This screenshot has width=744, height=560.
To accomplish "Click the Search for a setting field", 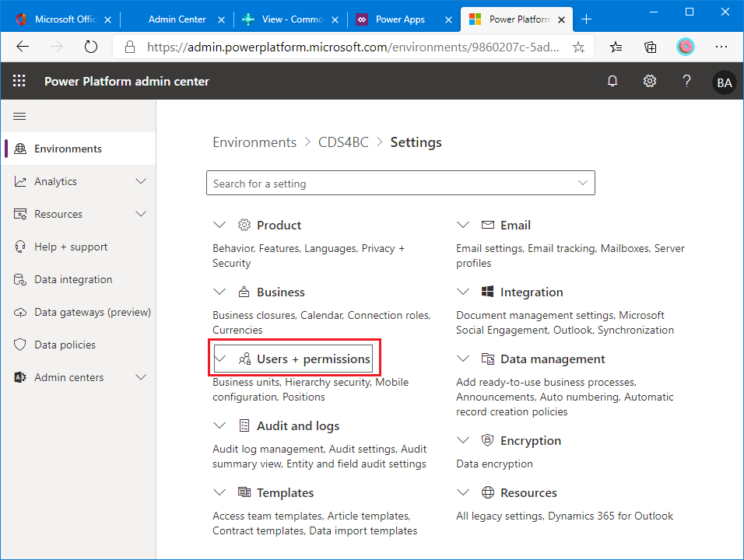I will (x=401, y=183).
